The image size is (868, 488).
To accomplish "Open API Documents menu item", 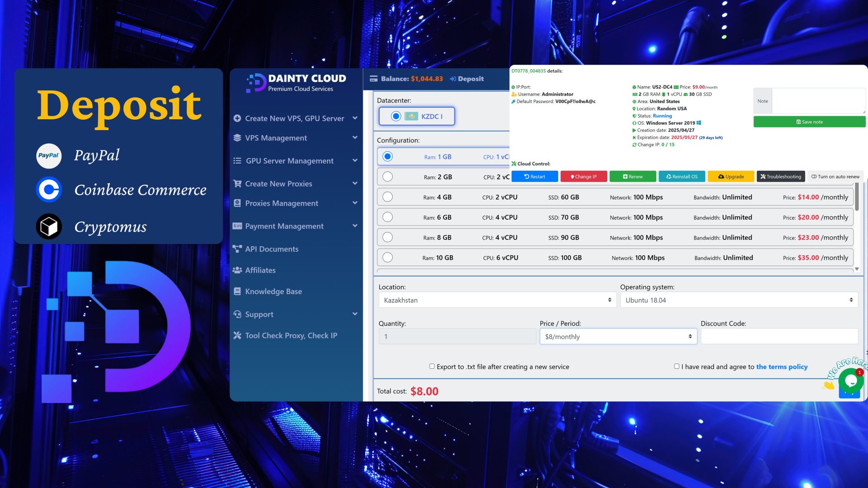I will pyautogui.click(x=272, y=249).
